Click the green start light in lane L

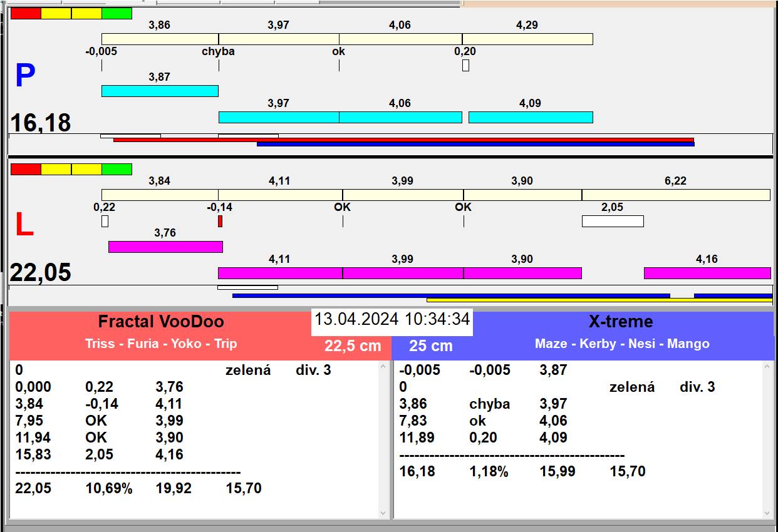[x=117, y=169]
